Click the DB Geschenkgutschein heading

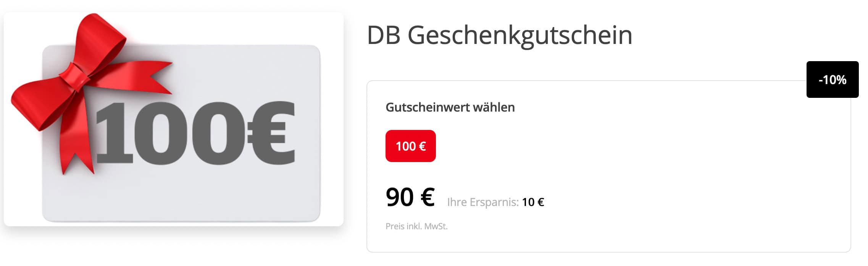click(x=499, y=35)
